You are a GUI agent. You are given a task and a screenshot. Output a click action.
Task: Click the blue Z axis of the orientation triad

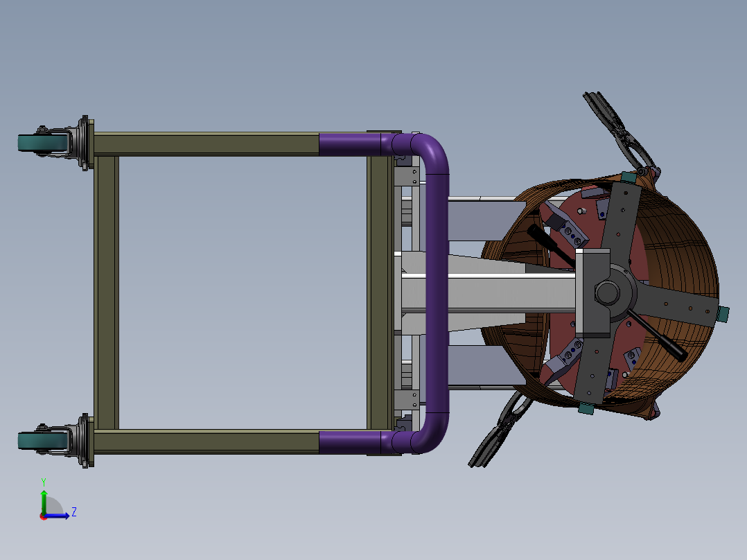(x=57, y=515)
